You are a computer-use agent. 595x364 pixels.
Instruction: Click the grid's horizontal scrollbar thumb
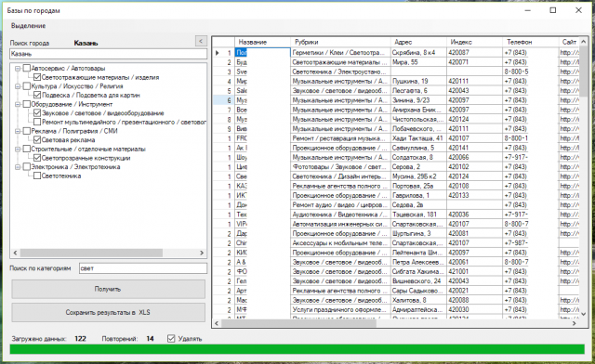coord(298,323)
